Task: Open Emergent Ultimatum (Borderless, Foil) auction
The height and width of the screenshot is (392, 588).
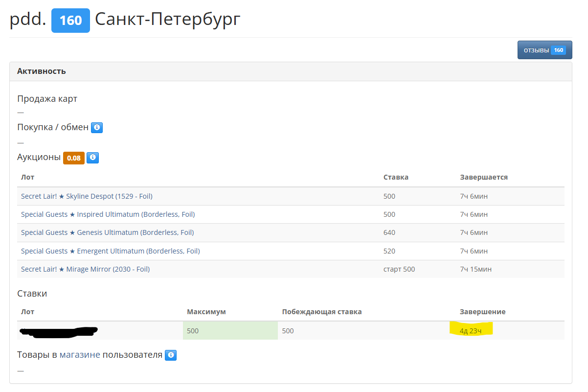Action: 111,251
